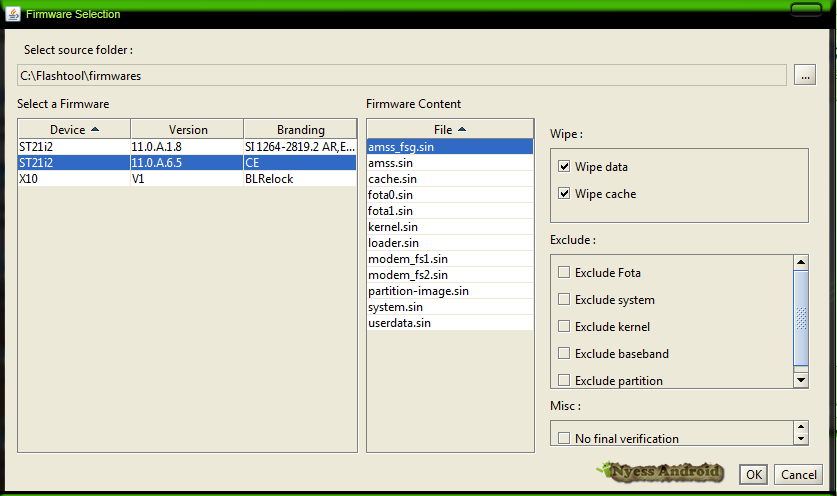
Task: Select loader.sin file
Action: click(450, 243)
